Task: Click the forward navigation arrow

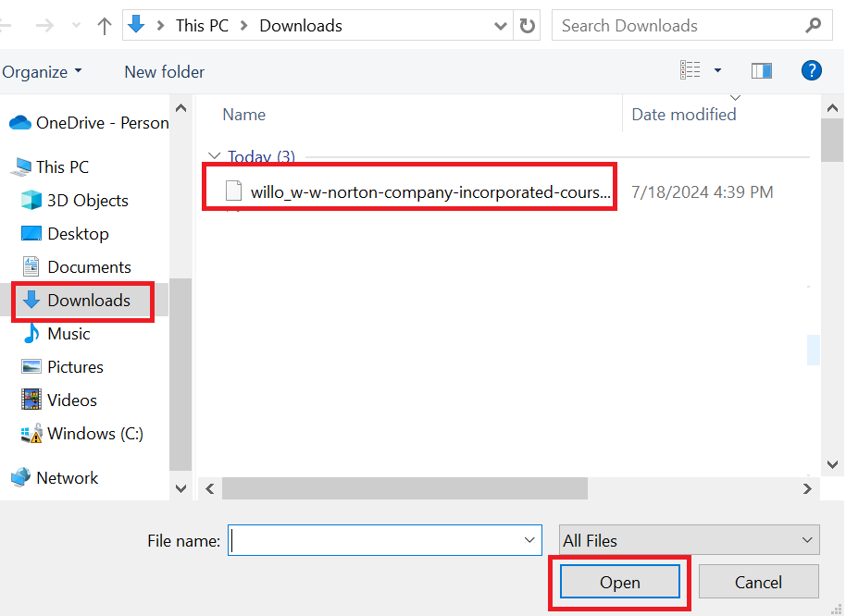Action: (44, 26)
